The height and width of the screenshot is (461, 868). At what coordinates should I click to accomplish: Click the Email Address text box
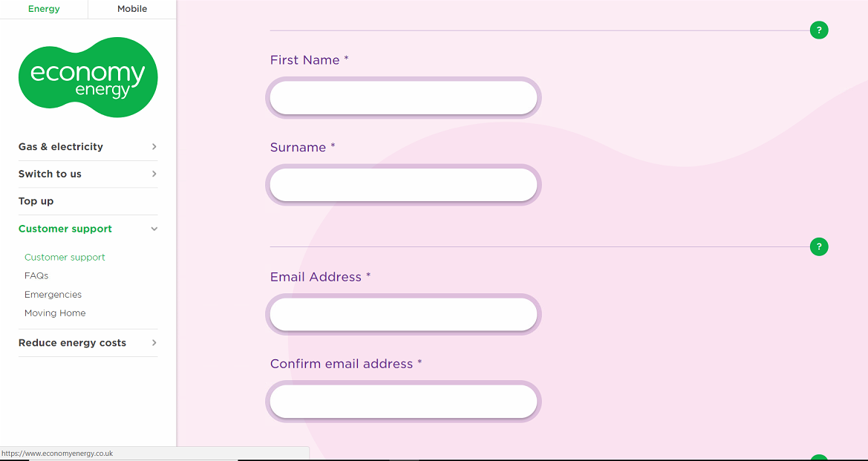click(403, 315)
